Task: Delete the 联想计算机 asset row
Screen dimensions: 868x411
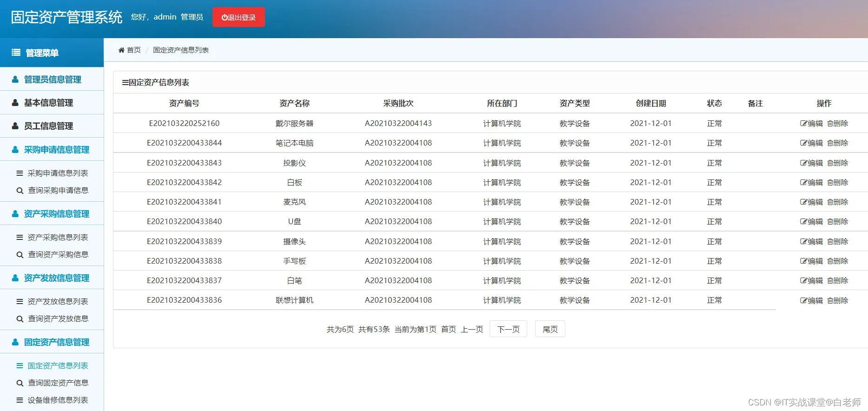Action: (838, 300)
